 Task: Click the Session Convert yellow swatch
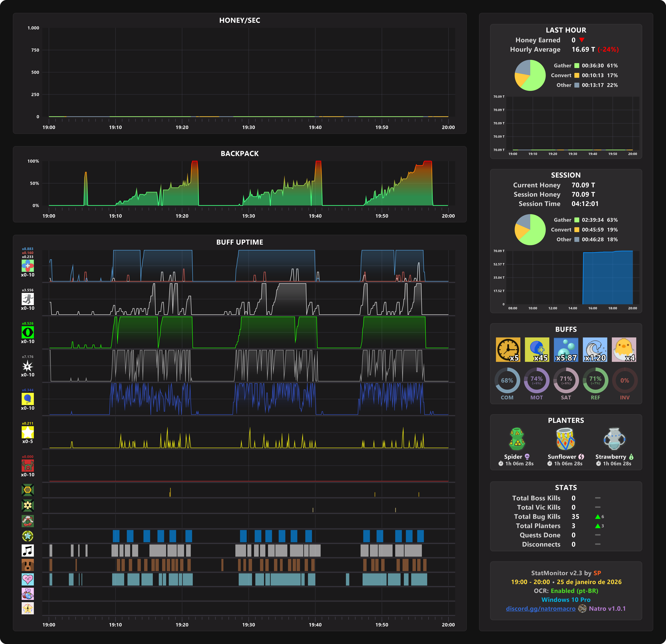[577, 230]
